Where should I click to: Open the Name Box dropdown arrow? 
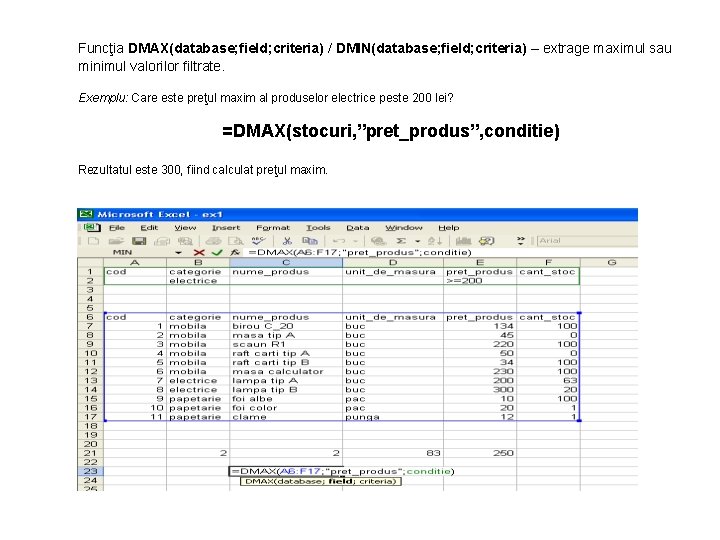pyautogui.click(x=179, y=253)
